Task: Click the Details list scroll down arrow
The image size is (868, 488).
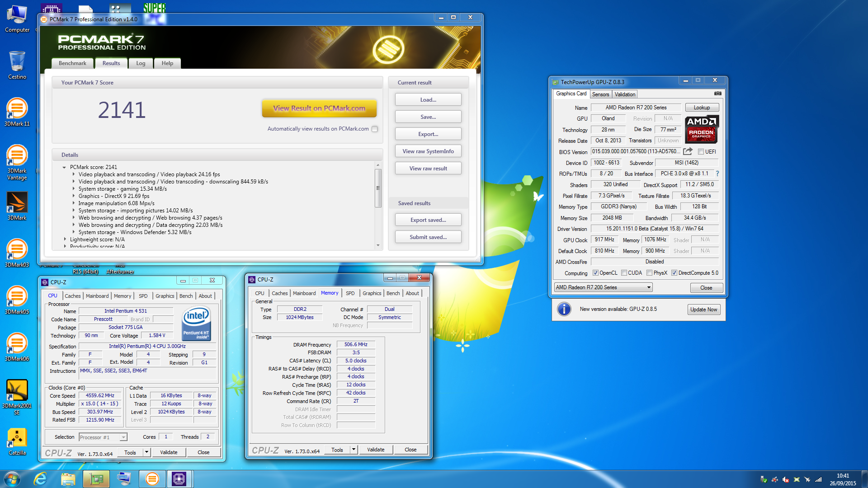Action: pyautogui.click(x=378, y=246)
